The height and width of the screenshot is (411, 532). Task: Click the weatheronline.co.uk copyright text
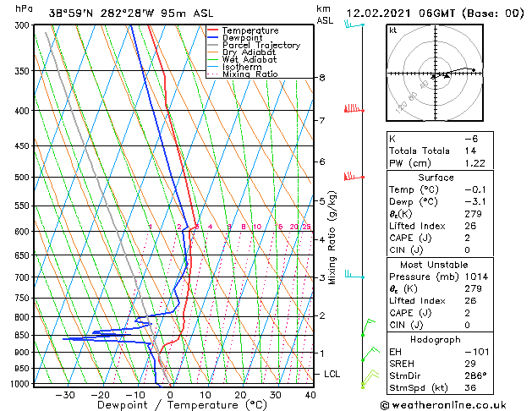point(443,405)
